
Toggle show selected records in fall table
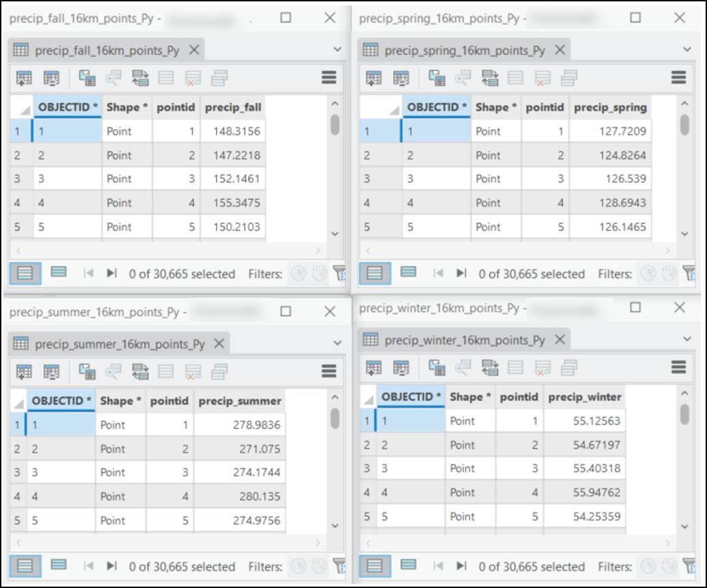click(x=59, y=272)
